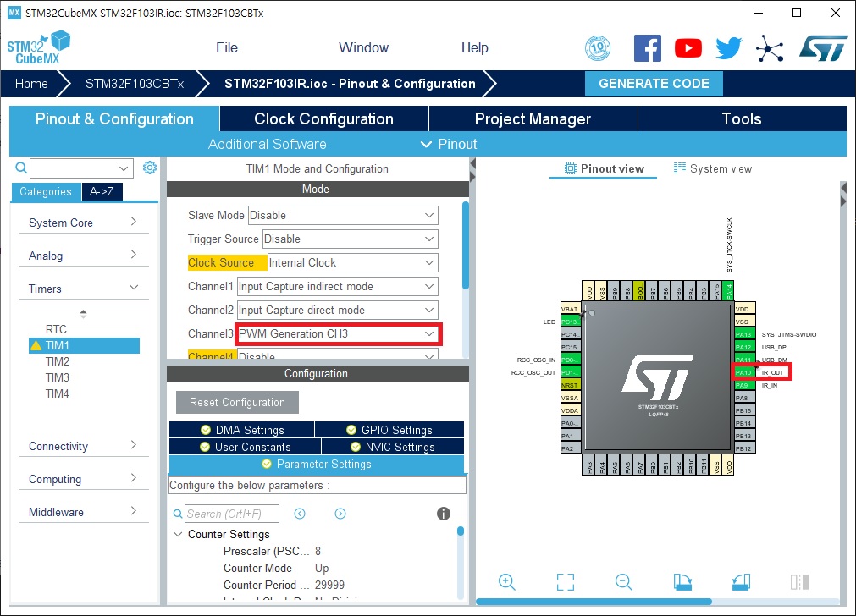
Task: Switch to the System view tab
Action: 713,168
